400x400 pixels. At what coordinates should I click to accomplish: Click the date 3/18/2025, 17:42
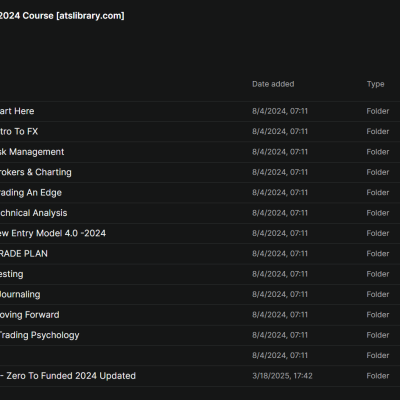[282, 376]
